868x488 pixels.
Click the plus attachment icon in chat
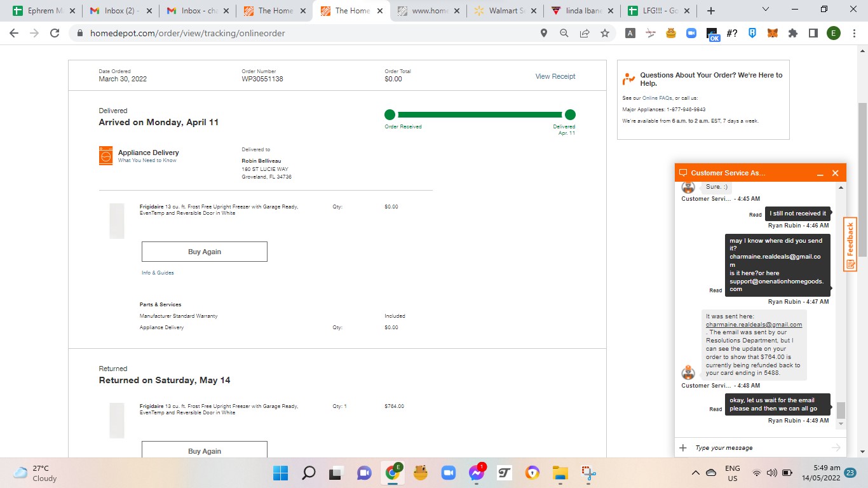click(x=684, y=447)
